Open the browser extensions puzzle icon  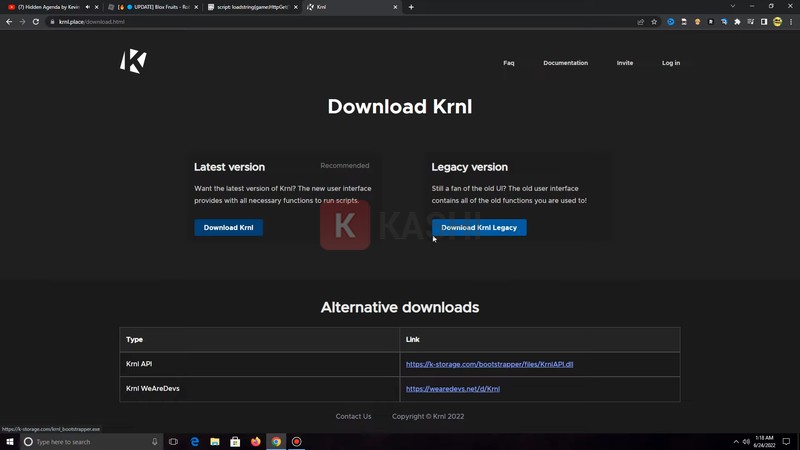(737, 22)
